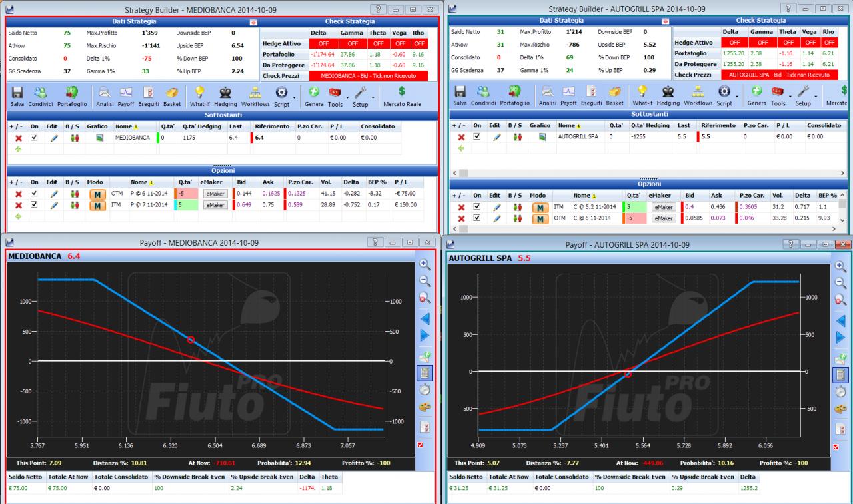853x504 pixels.
Task: Click Salva in Mediobanca toolbar
Action: (x=18, y=96)
